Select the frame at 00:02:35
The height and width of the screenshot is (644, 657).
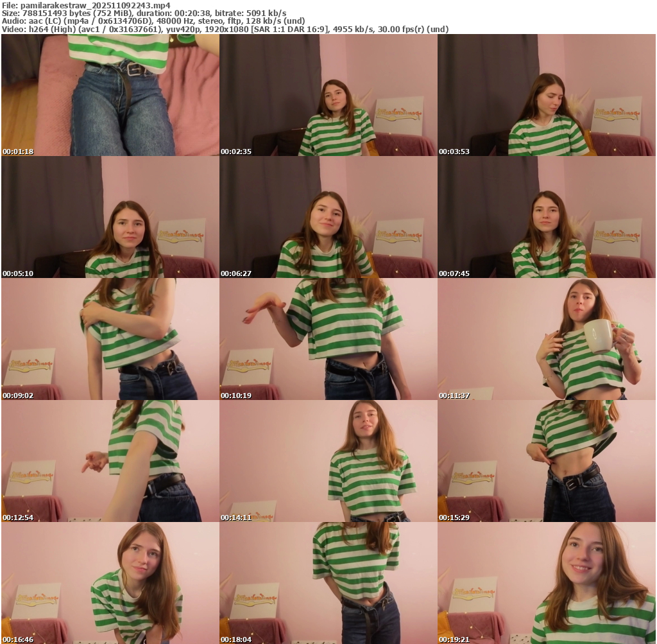(x=328, y=95)
